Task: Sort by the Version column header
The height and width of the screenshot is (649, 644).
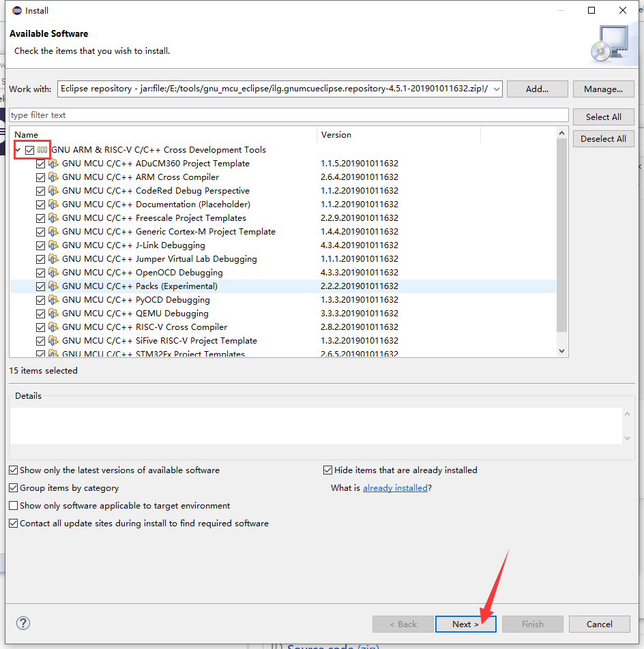Action: 399,134
